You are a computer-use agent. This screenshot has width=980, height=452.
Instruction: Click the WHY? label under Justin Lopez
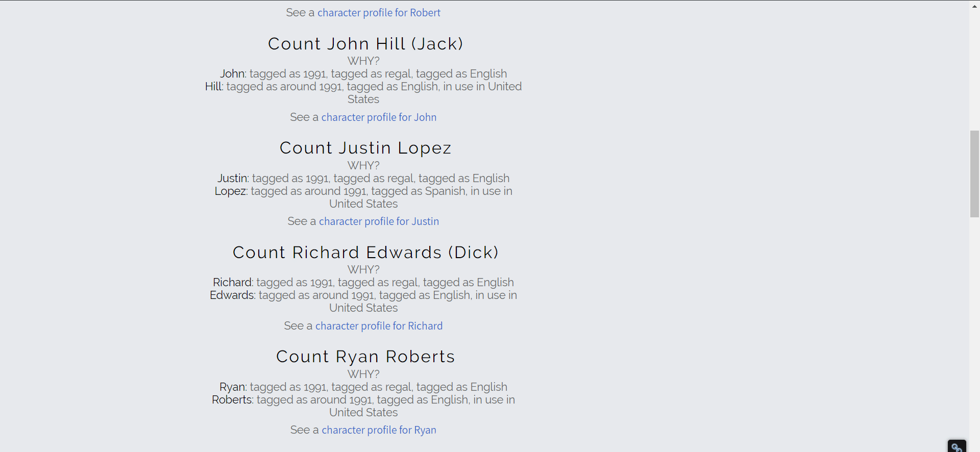coord(363,165)
